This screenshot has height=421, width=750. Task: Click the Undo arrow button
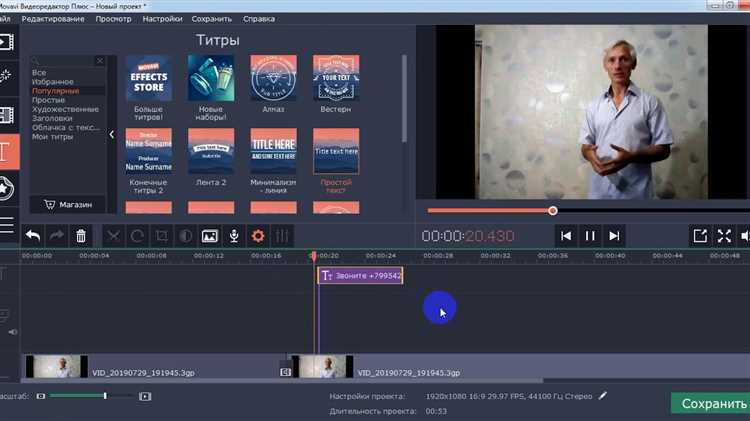[x=33, y=236]
